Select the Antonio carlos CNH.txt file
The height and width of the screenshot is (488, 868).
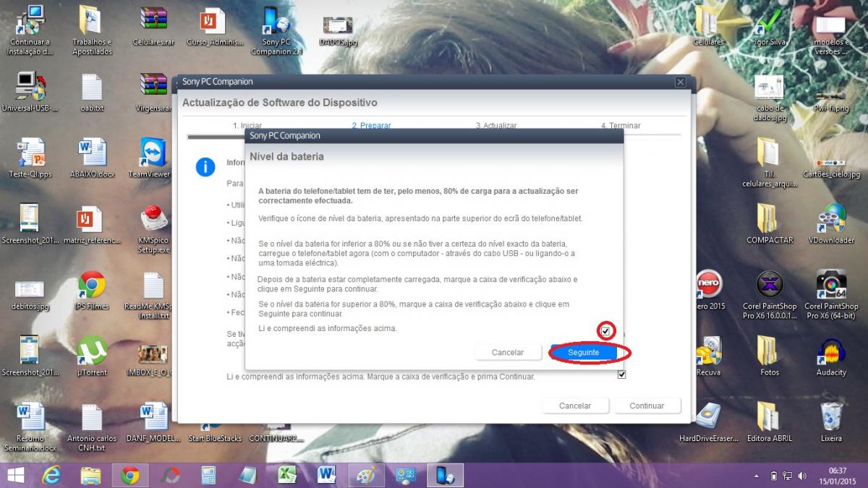point(92,427)
